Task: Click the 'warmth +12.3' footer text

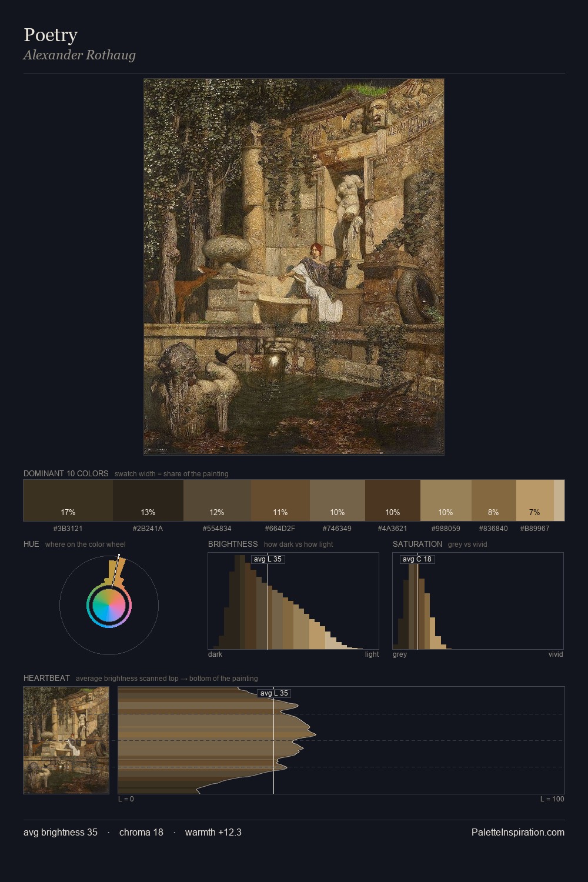Action: [x=213, y=832]
